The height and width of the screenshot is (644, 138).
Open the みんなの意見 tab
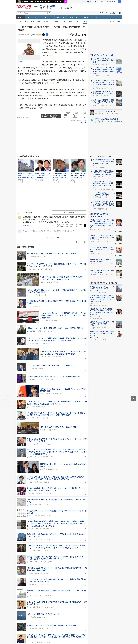pos(73,17)
